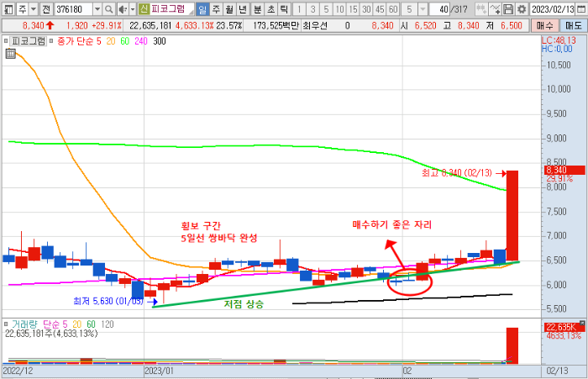588x379 pixels.
Task: Select the 10 interval button
Action: tap(339, 9)
